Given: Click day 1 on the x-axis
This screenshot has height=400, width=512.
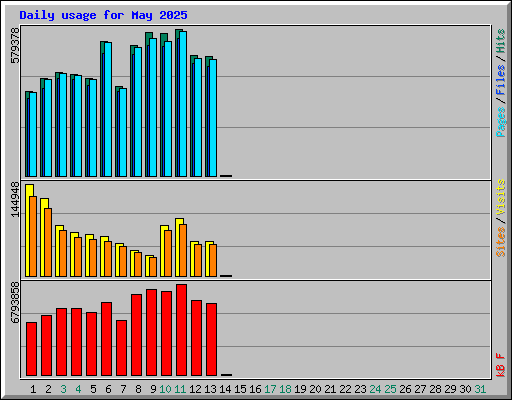Looking at the screenshot, I should point(33,389).
